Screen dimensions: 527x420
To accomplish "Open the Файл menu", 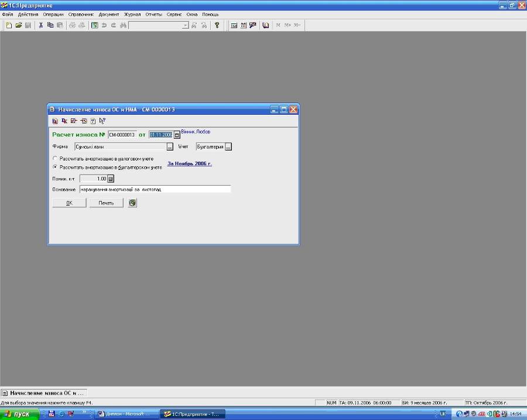I will tap(8, 15).
